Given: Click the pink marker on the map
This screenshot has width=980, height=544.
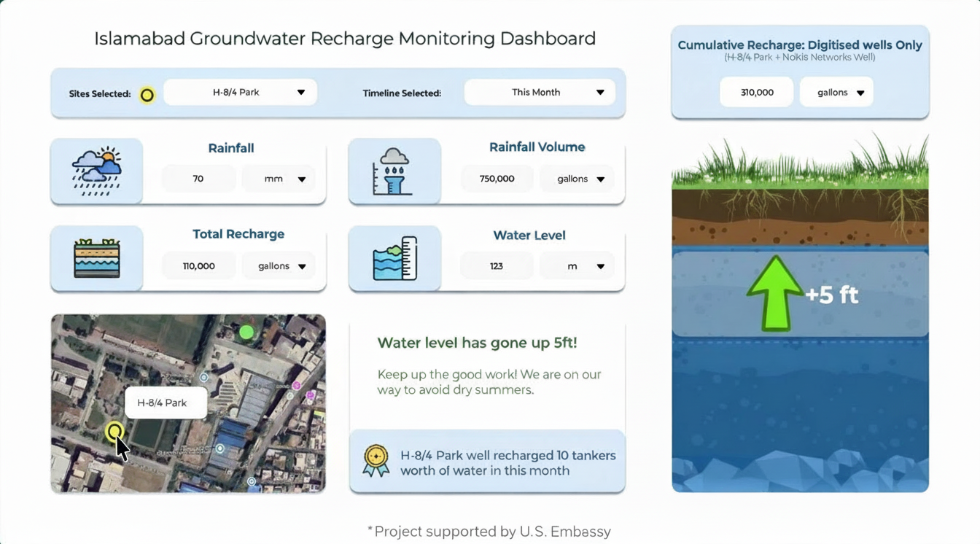Looking at the screenshot, I should click(297, 385).
